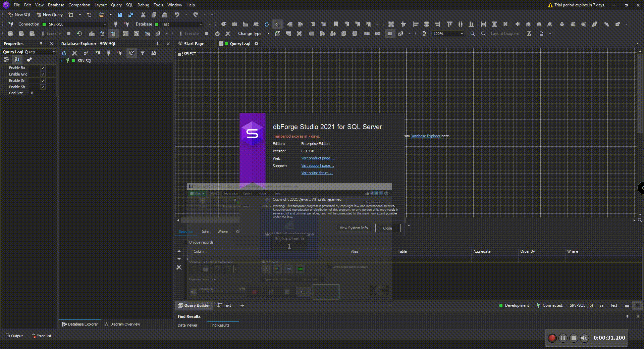Open the Comparison menu
This screenshot has width=644, height=349.
(x=79, y=5)
